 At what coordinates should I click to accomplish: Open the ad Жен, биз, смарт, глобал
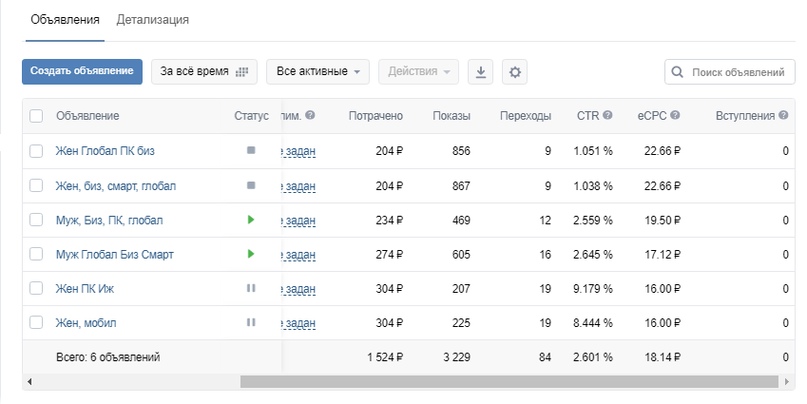pos(116,186)
